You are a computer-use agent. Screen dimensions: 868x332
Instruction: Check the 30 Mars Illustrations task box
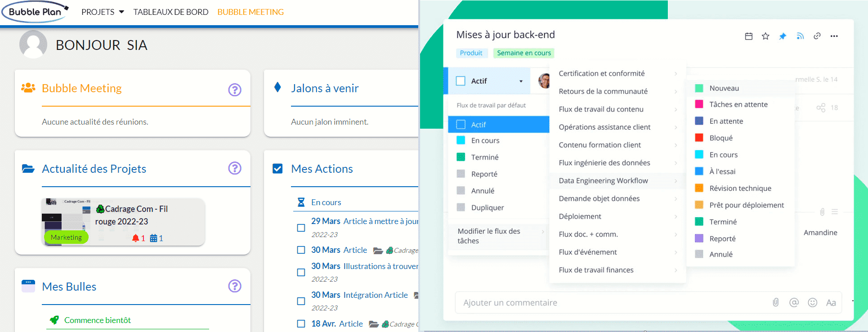click(x=301, y=272)
